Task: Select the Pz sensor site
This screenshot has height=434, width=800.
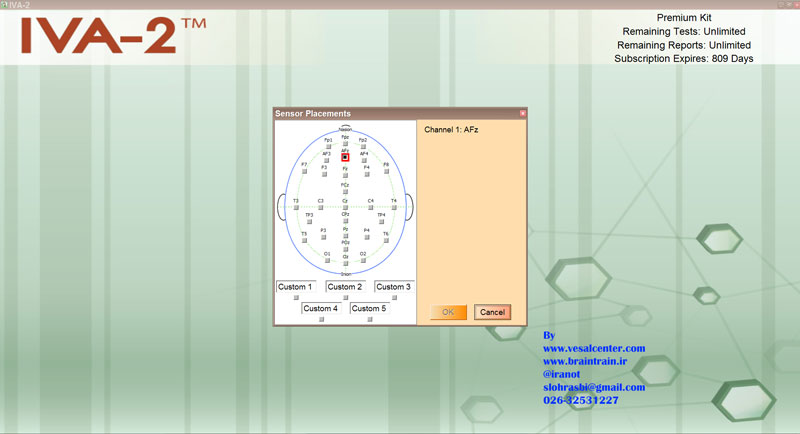Action: pyautogui.click(x=345, y=236)
